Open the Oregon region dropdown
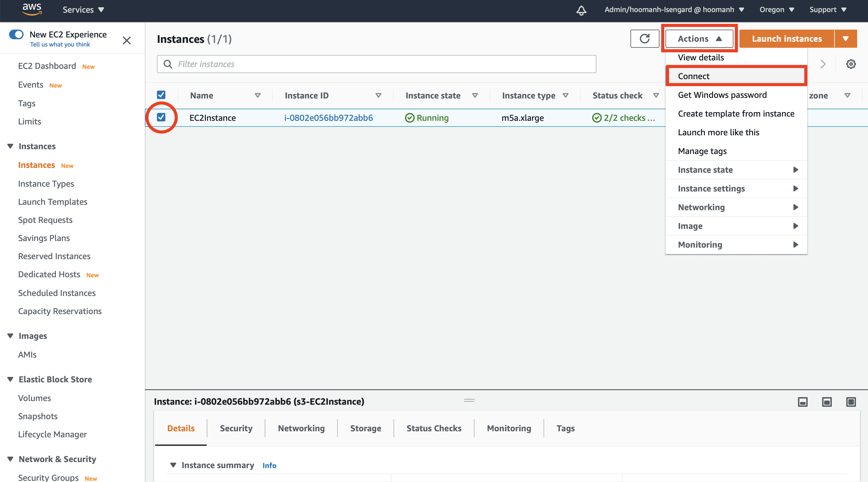 [x=777, y=9]
